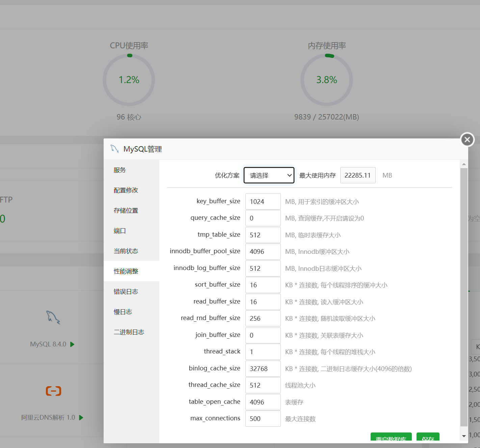480x448 pixels.
Task: Click the '线程池大小' description text
Action: 300,385
